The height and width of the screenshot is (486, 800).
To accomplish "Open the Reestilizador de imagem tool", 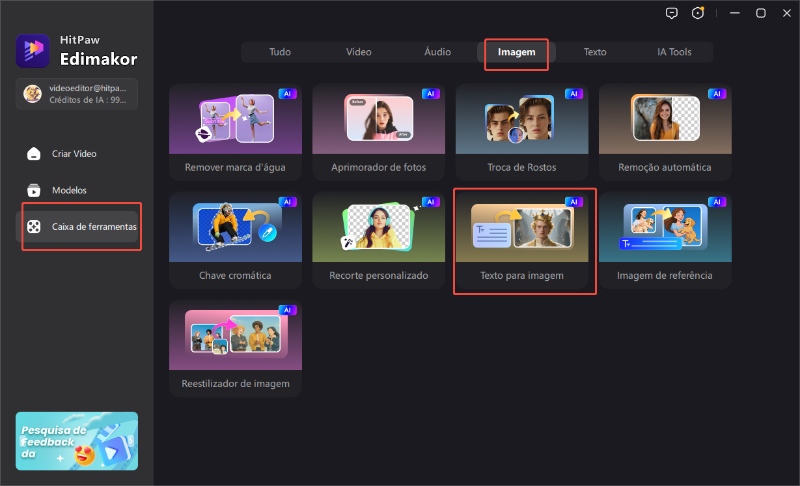I will point(235,349).
